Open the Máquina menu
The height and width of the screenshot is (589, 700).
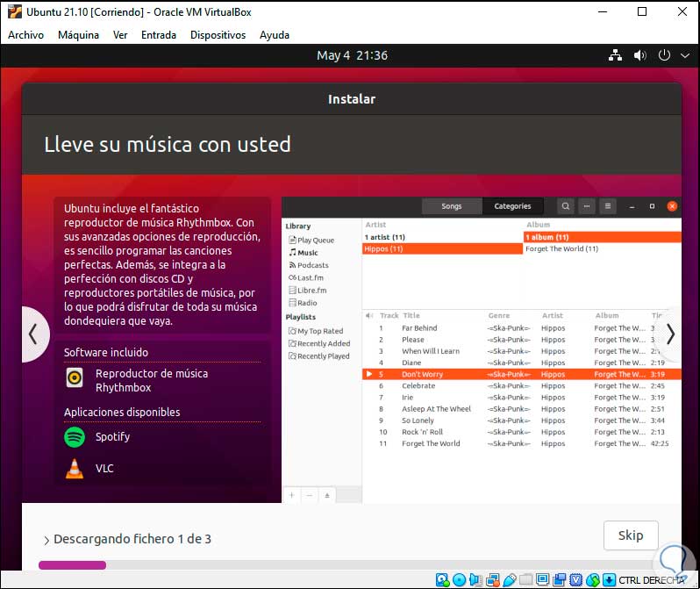[78, 35]
